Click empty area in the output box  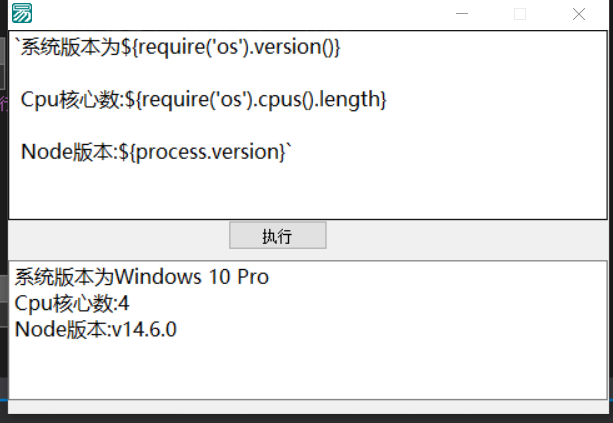(x=307, y=369)
